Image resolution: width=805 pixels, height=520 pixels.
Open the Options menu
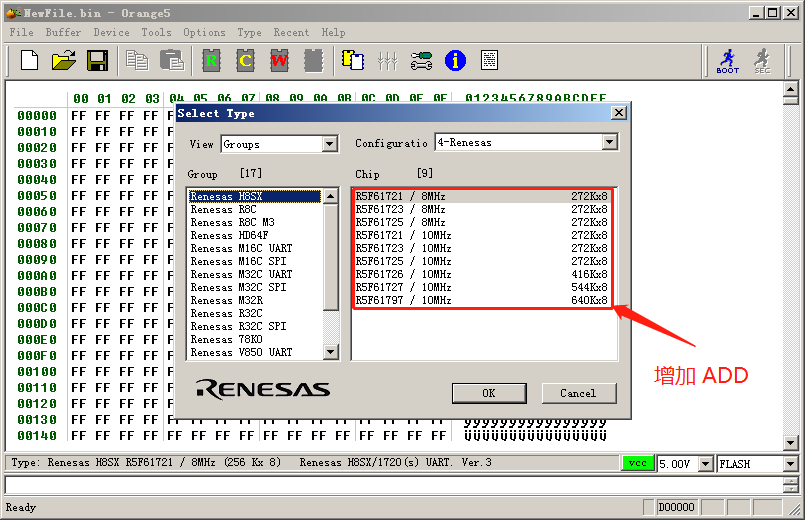204,32
